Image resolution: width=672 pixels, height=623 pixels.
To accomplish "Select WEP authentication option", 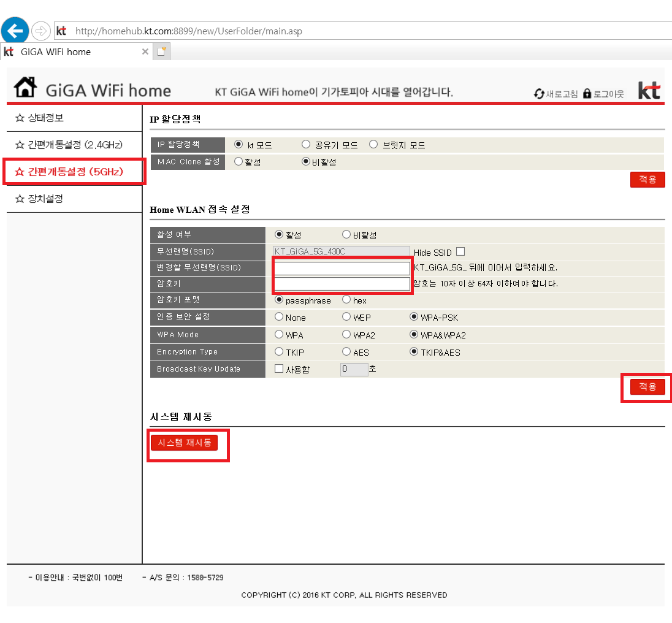I will coord(346,316).
